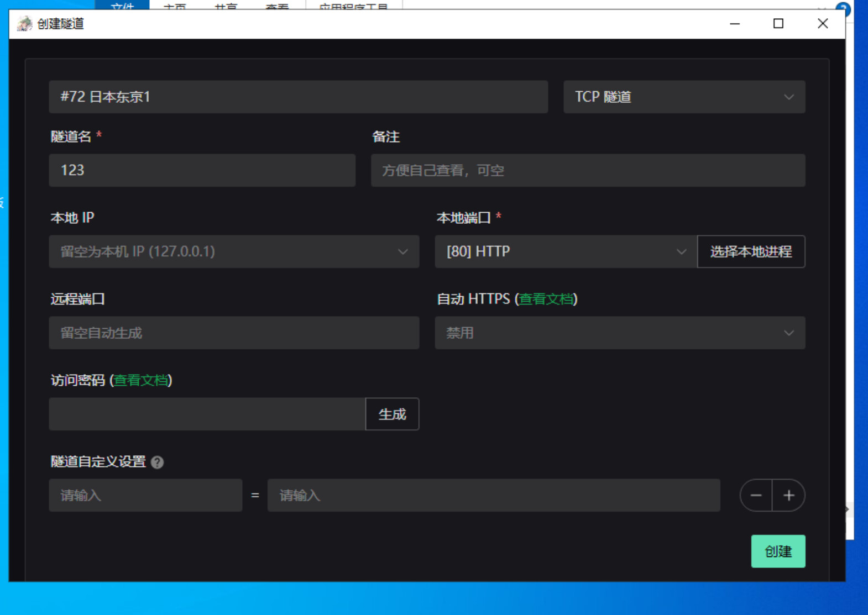Remove a custom setting row with minus
Viewport: 868px width, 615px height.
click(756, 495)
